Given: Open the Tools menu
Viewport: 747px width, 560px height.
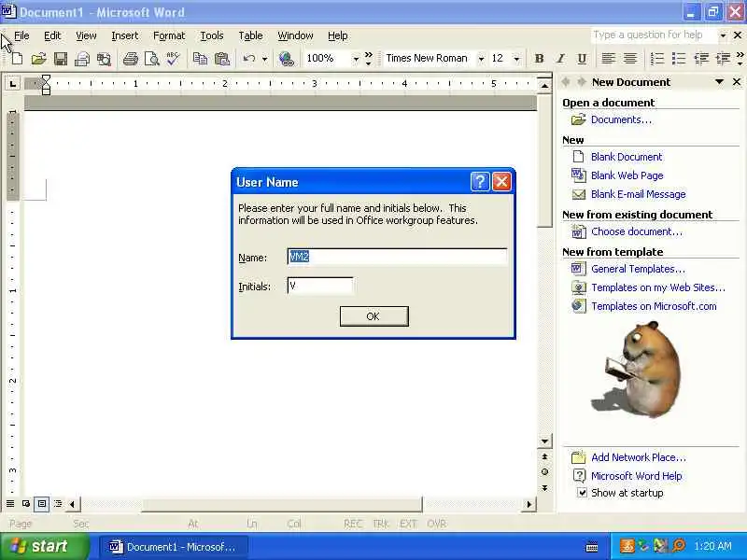Looking at the screenshot, I should (212, 35).
